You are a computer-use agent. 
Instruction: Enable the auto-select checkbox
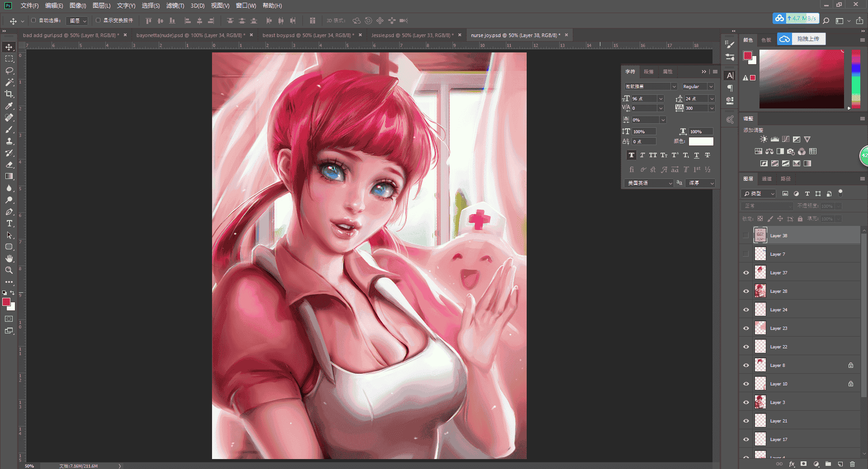click(x=33, y=20)
